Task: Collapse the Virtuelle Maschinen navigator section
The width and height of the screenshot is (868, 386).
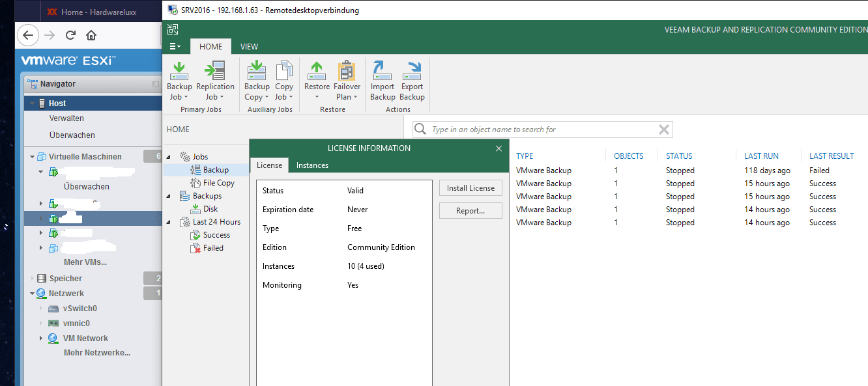Action: coord(32,157)
